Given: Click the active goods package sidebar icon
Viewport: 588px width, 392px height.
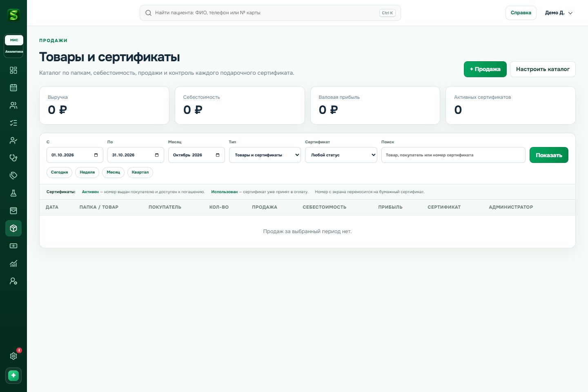Looking at the screenshot, I should (x=13, y=228).
